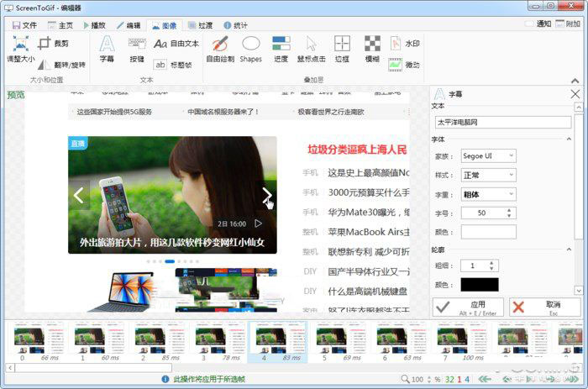Pick the black outline 颜色 swatch
The width and height of the screenshot is (588, 389).
(480, 285)
